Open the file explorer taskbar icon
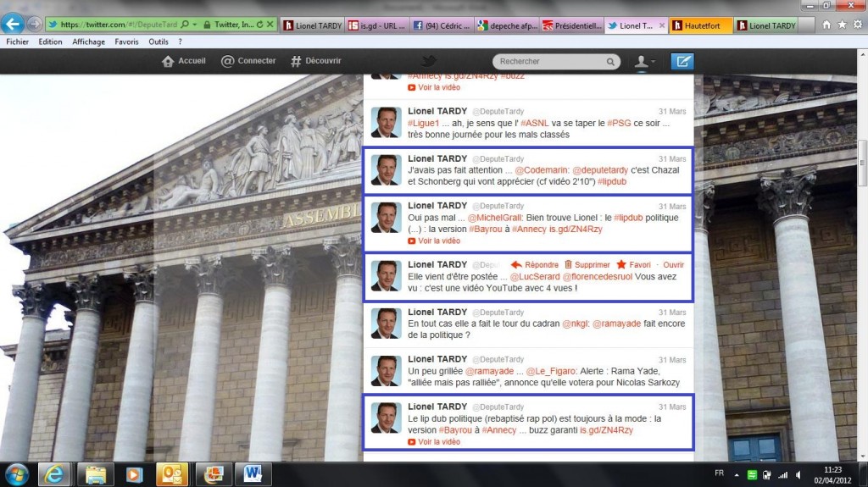Screen dimensions: 868x487 (95, 475)
